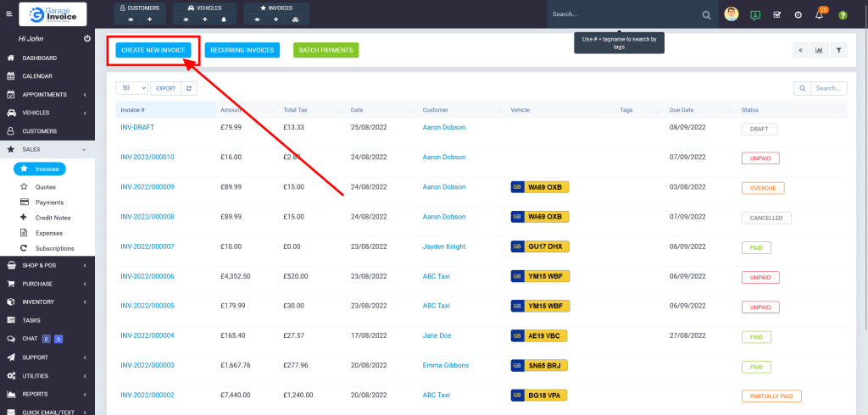Open invoice INV-2022/000007 link
The height and width of the screenshot is (415, 868).
[147, 246]
